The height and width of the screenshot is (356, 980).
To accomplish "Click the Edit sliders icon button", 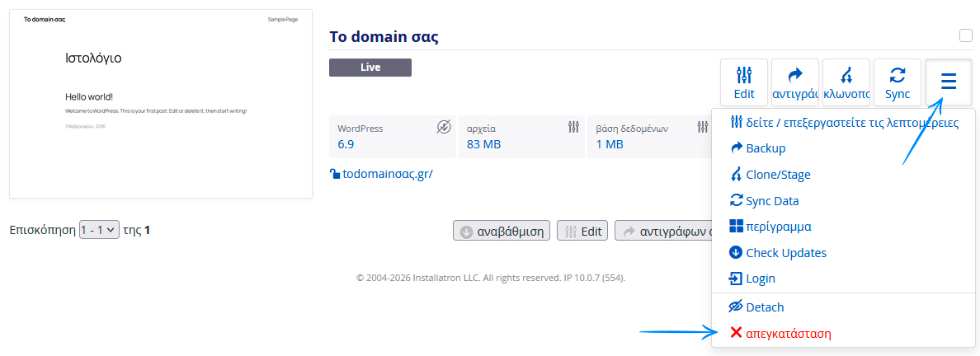I will [x=744, y=83].
